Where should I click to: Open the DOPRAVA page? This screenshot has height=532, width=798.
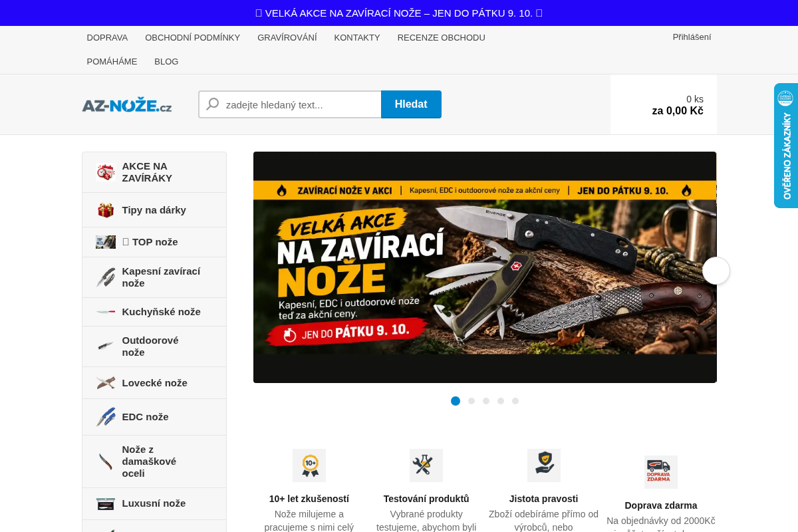(x=107, y=38)
